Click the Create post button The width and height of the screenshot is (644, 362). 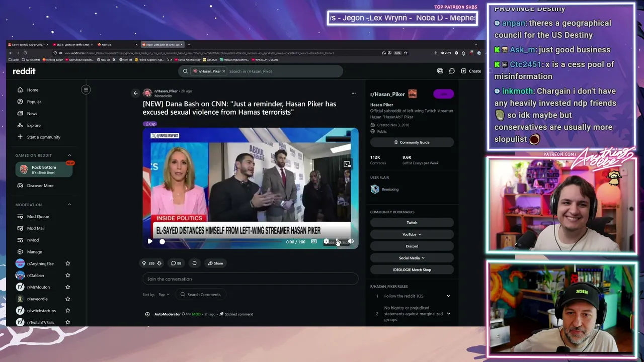point(471,71)
